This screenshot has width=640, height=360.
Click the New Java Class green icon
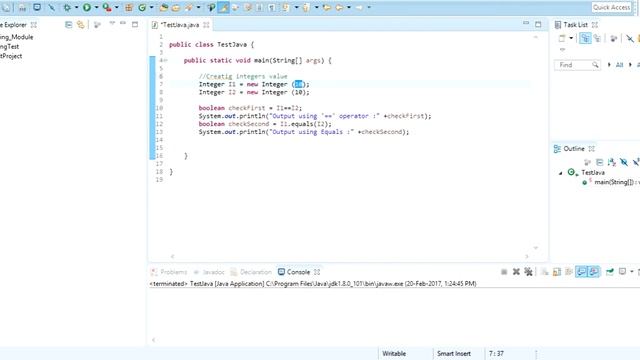click(142, 7)
